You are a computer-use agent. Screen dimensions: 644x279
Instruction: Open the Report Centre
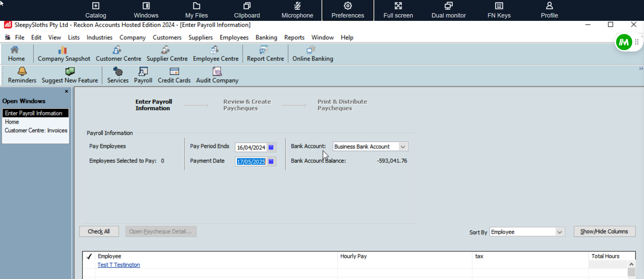[x=265, y=54]
